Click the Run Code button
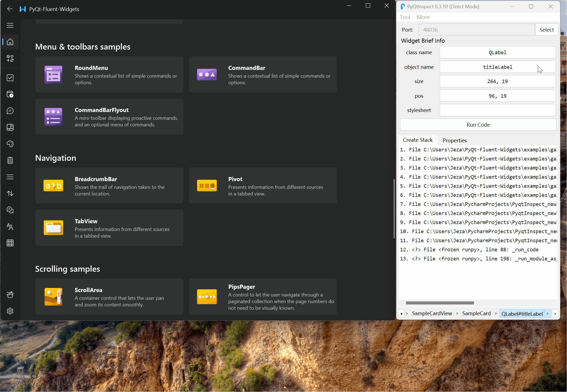The width and height of the screenshot is (567, 392). point(478,124)
